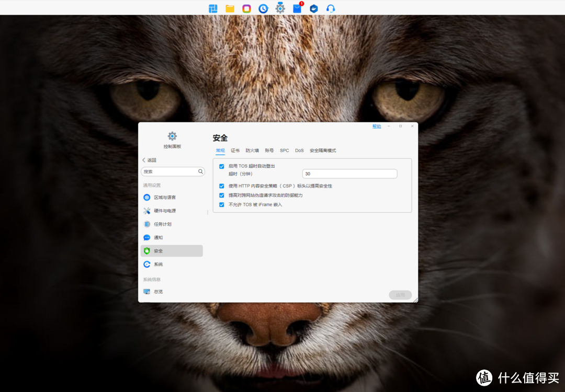This screenshot has width=565, height=392.
Task: Open the Docker whale icon in dock
Action: 313,8
